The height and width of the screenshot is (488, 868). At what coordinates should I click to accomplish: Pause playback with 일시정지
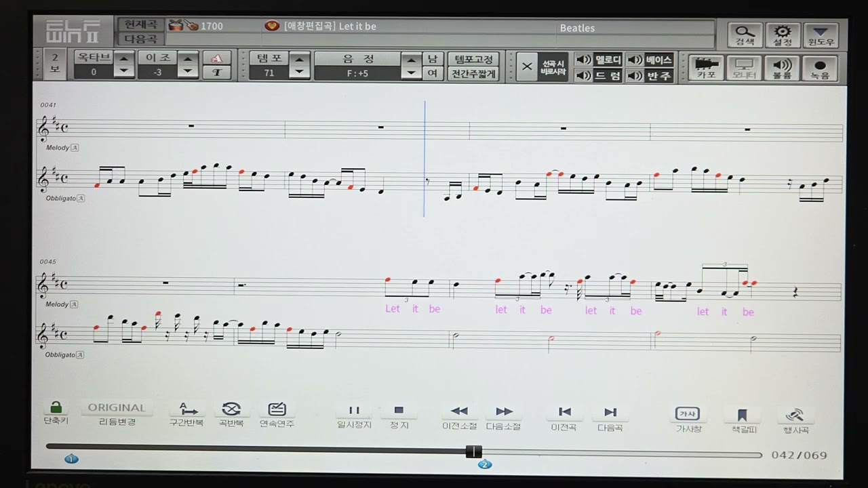(354, 415)
